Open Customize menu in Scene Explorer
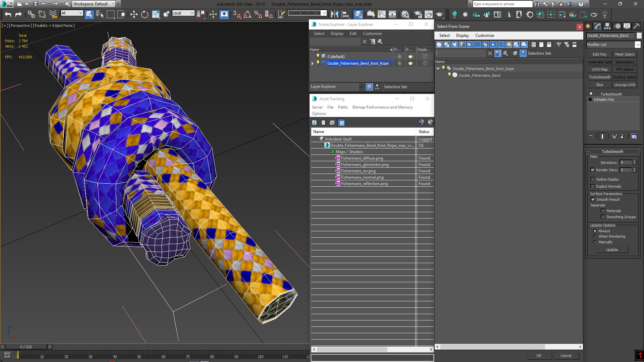This screenshot has height=362, width=644. [372, 34]
